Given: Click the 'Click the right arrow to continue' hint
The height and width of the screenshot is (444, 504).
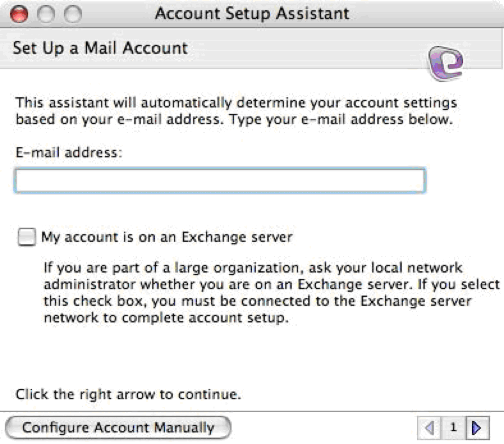Looking at the screenshot, I should (x=128, y=394).
